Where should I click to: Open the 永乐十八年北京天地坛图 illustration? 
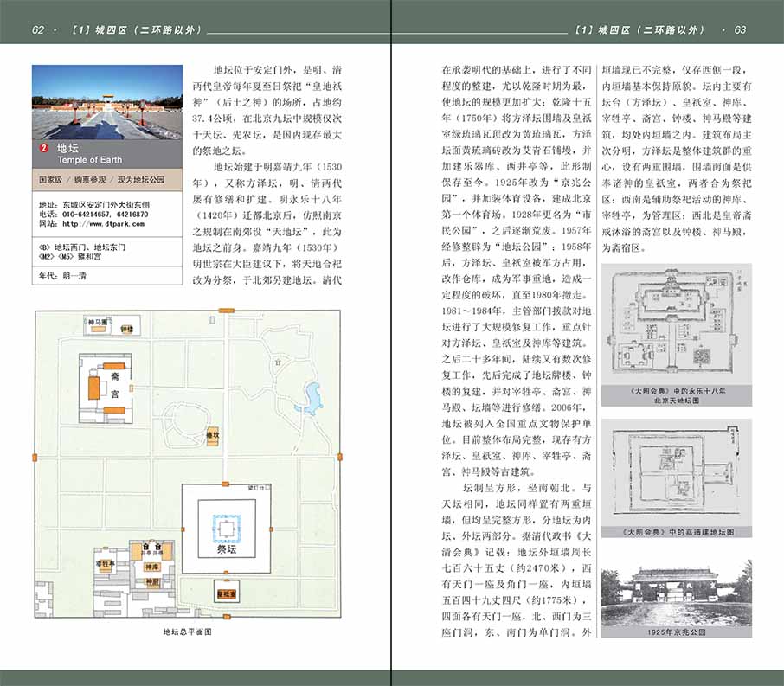click(677, 324)
